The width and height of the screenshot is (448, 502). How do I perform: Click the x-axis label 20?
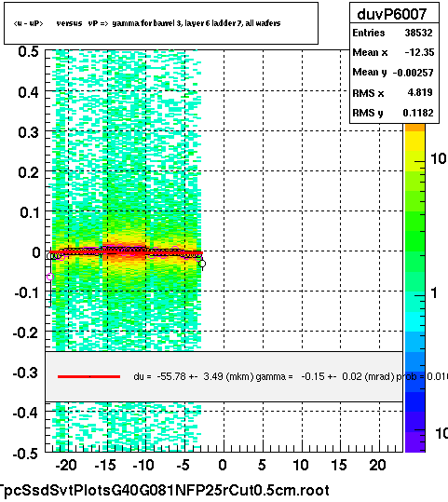click(x=378, y=465)
